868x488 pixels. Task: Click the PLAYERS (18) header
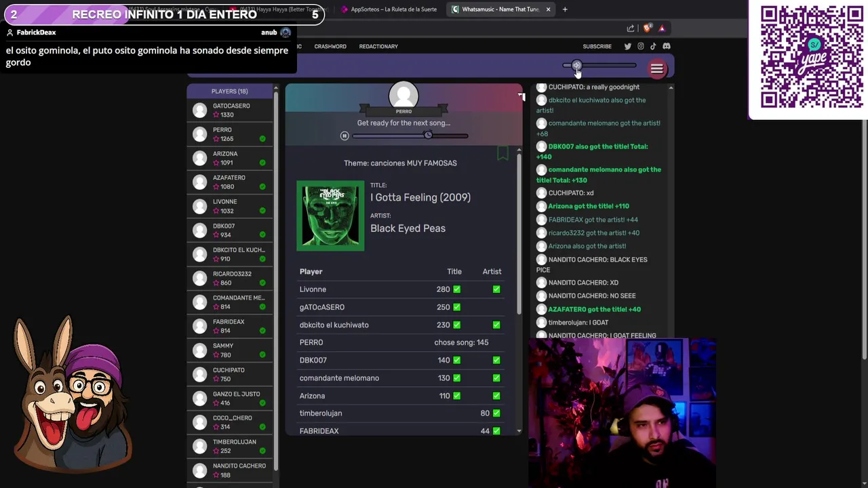click(229, 91)
